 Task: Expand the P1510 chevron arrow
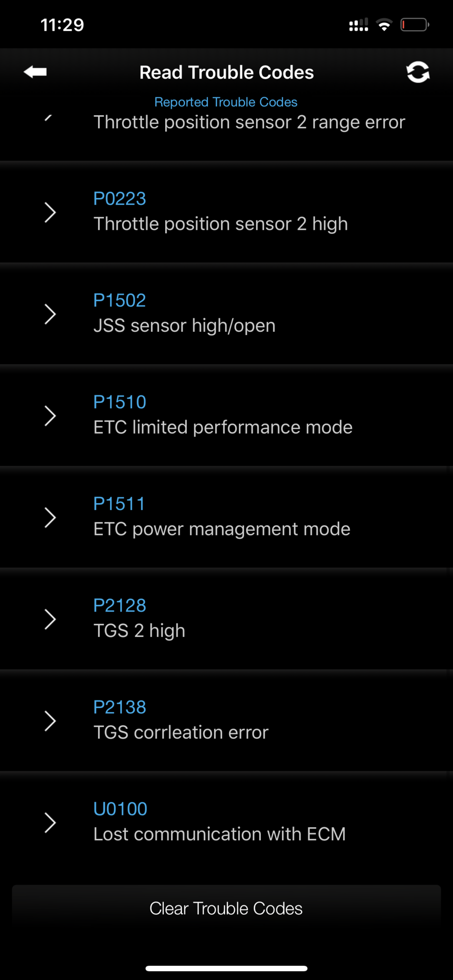[50, 416]
